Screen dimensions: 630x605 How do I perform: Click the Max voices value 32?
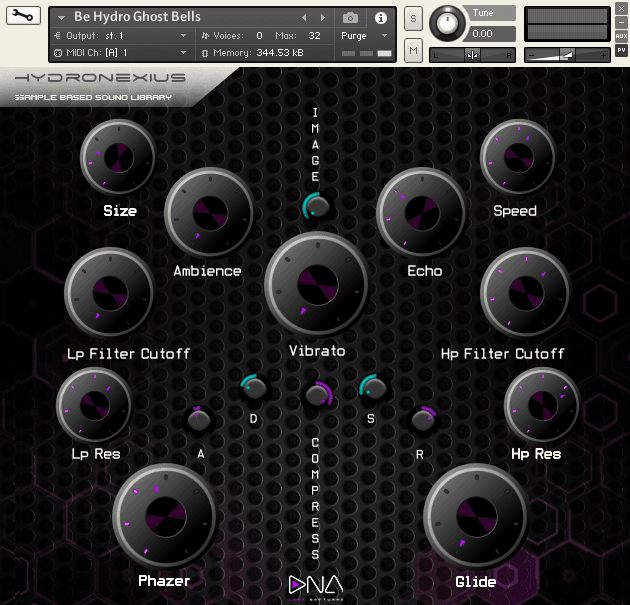coord(314,36)
